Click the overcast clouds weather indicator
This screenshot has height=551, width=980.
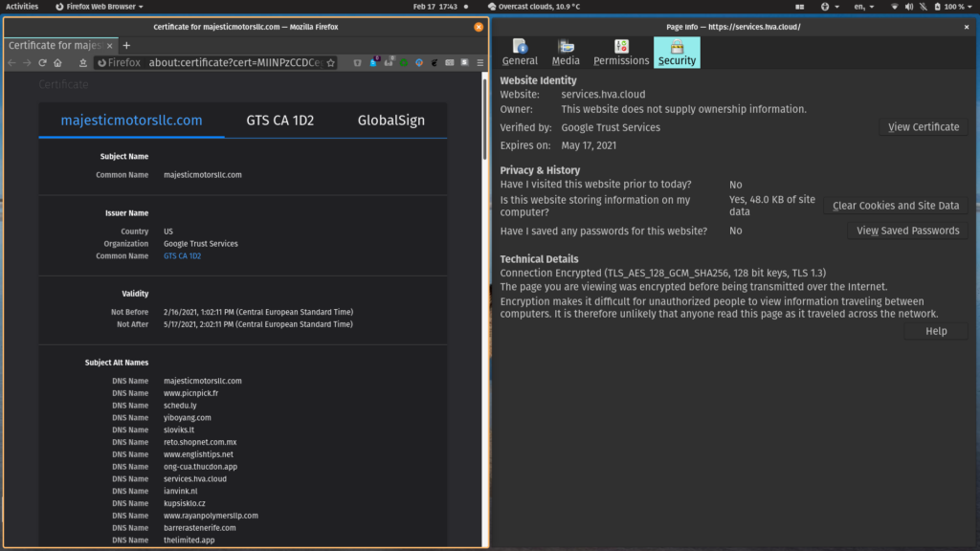click(x=534, y=7)
